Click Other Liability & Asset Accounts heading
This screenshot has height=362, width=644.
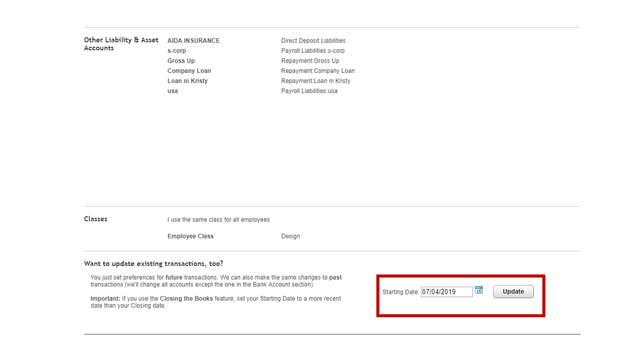pyautogui.click(x=121, y=44)
